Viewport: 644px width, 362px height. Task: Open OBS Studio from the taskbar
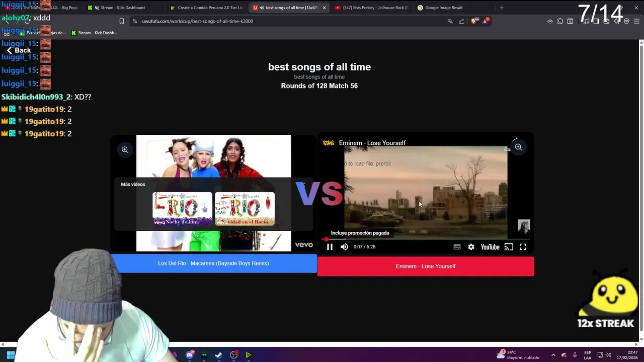point(234,355)
